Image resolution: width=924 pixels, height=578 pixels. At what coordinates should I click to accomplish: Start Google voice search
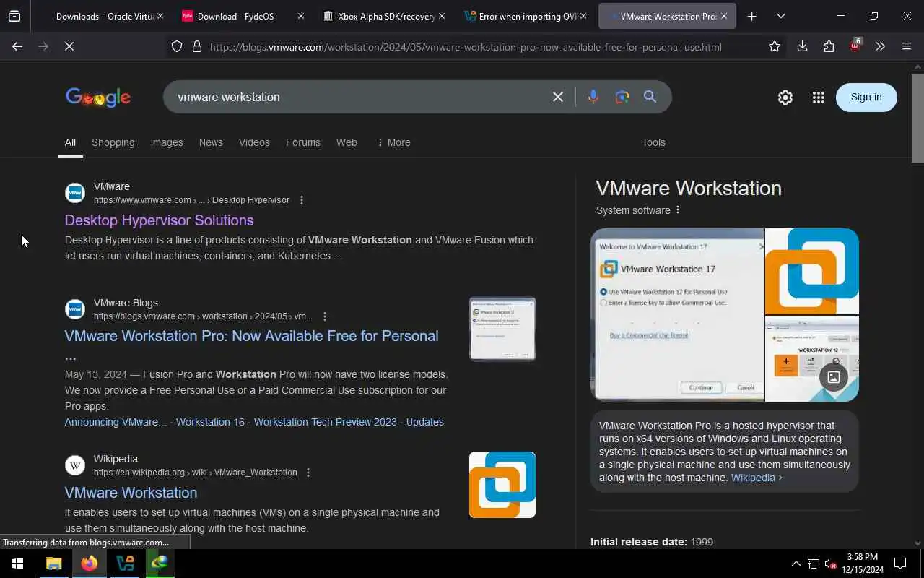tap(593, 97)
